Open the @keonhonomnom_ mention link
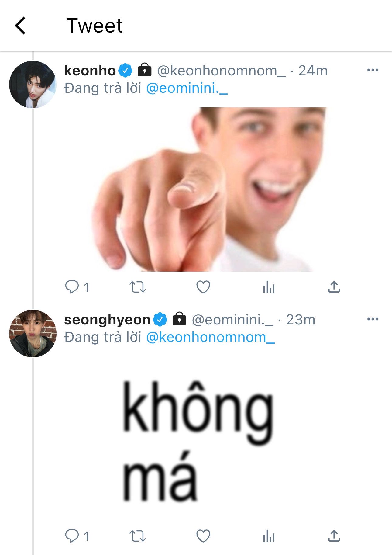The image size is (392, 555). 210,338
